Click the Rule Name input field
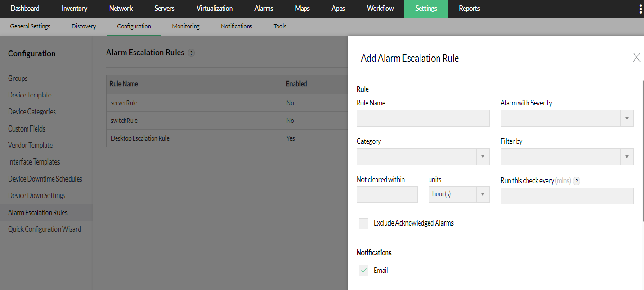644x290 pixels. 423,118
